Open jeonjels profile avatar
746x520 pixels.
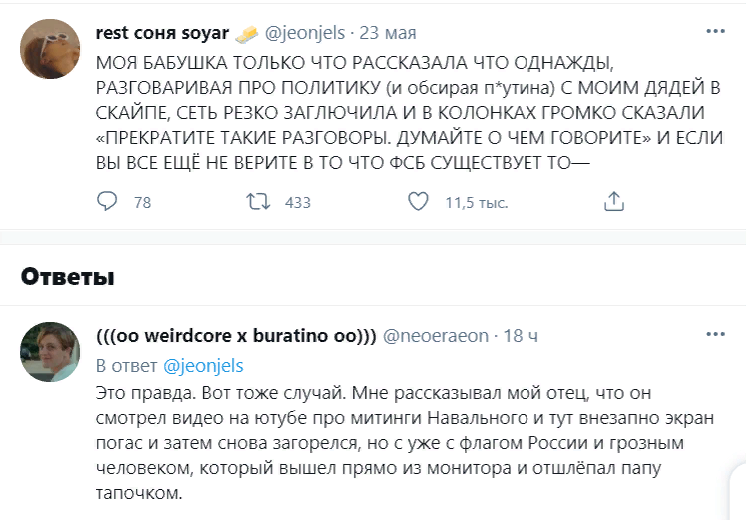[50, 49]
